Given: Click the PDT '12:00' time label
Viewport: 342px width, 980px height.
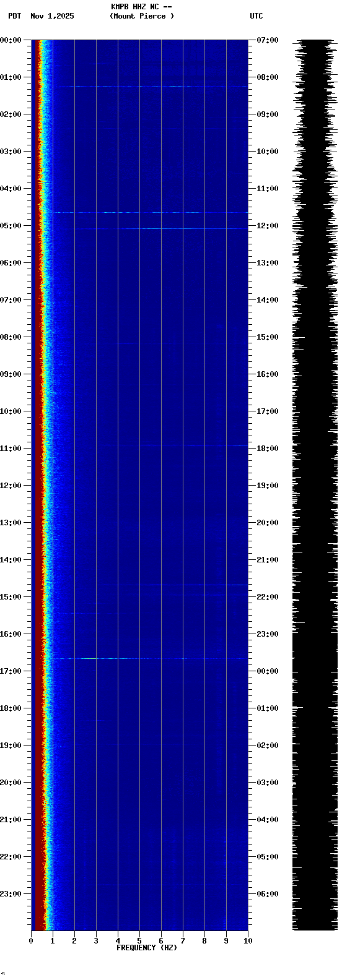Looking at the screenshot, I should click(x=11, y=486).
